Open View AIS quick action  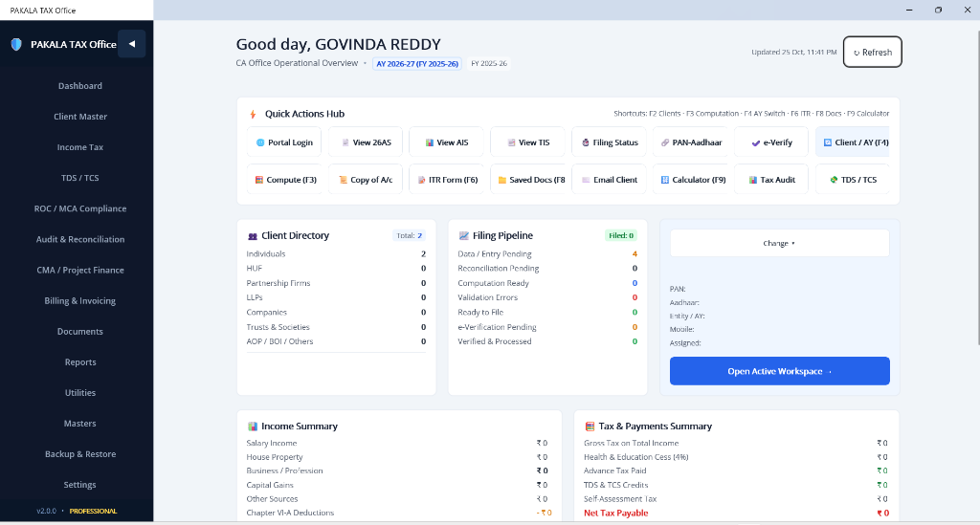446,142
